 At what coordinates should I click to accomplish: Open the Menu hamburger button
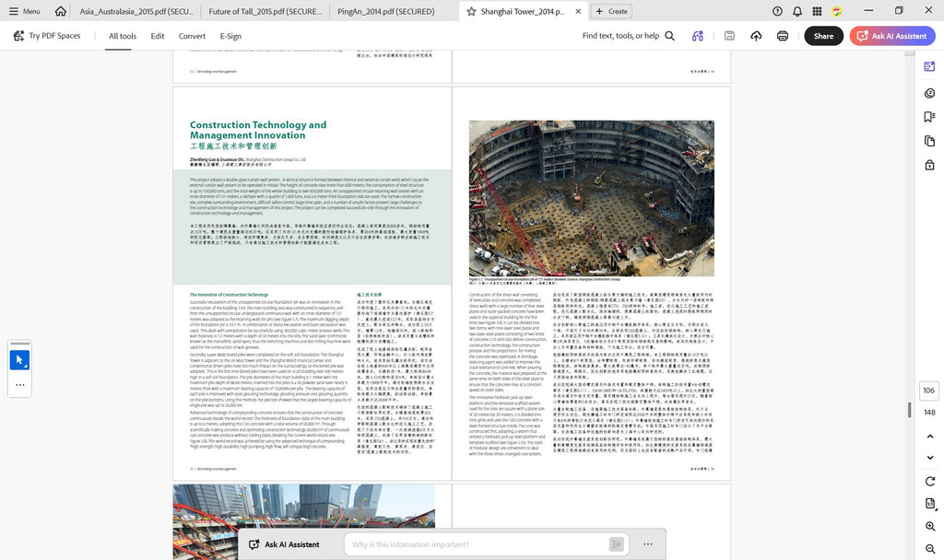(x=24, y=11)
